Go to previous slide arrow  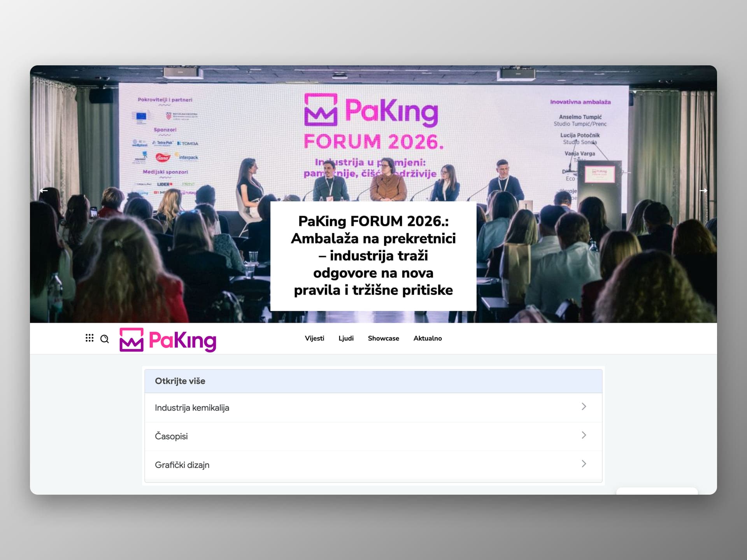(x=44, y=191)
